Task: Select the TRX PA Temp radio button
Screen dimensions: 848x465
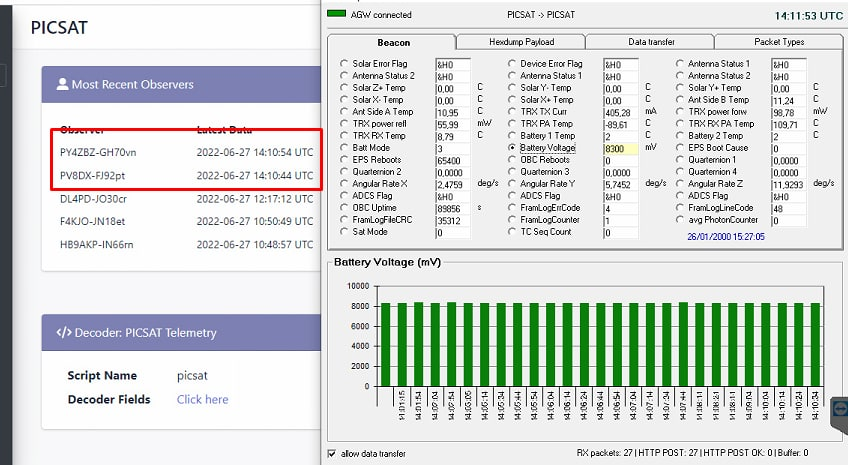Action: point(512,123)
